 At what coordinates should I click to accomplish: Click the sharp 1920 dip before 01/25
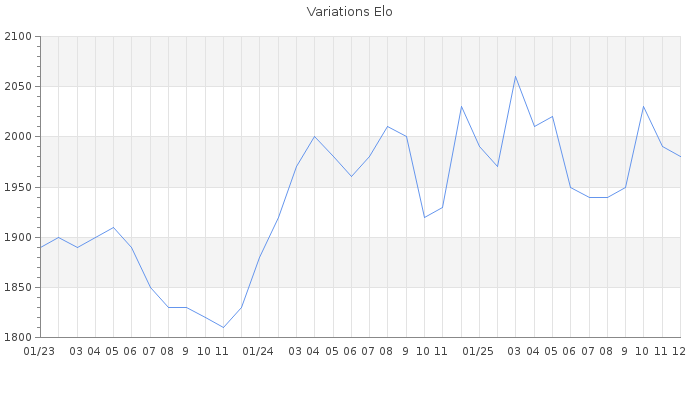pyautogui.click(x=424, y=217)
